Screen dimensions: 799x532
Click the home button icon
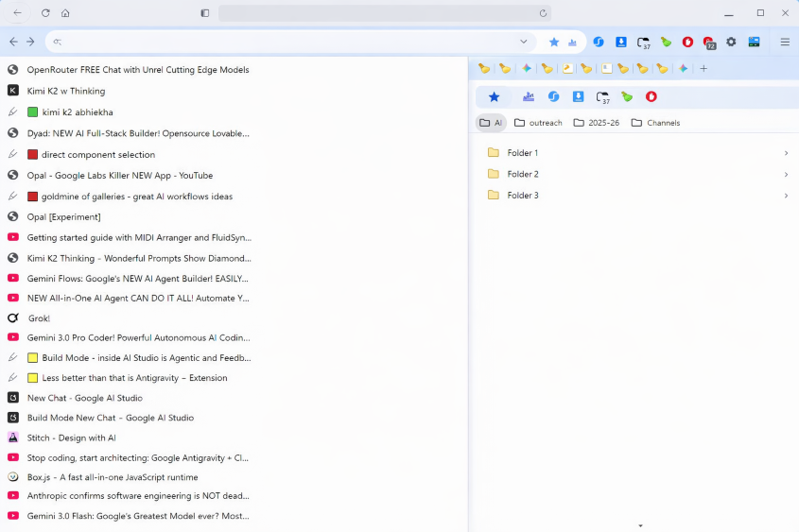(x=65, y=13)
